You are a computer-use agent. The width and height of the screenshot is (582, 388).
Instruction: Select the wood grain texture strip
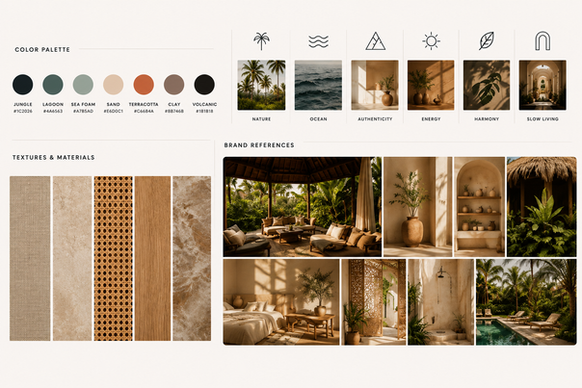click(x=153, y=258)
